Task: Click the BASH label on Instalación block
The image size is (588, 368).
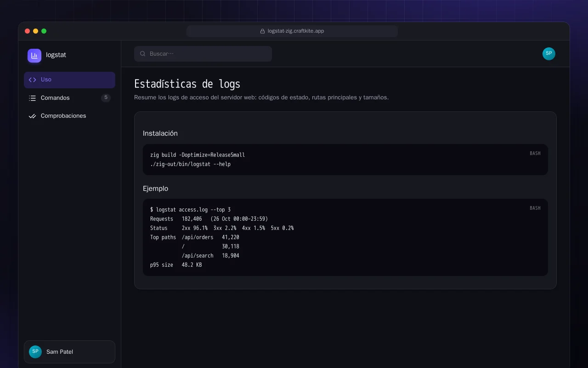Action: click(x=535, y=153)
